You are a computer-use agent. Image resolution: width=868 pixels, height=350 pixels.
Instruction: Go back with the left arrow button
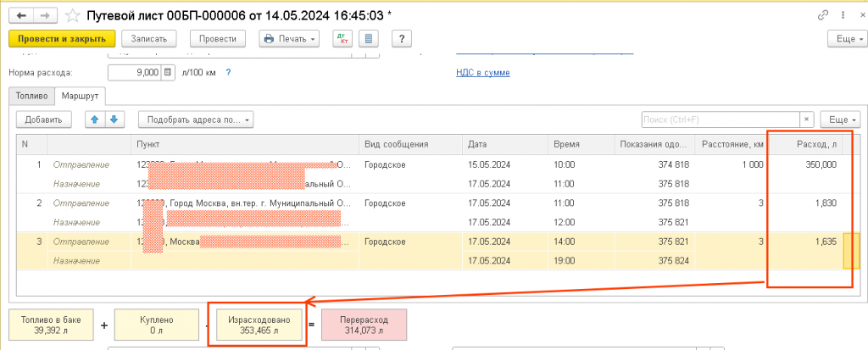pos(21,15)
